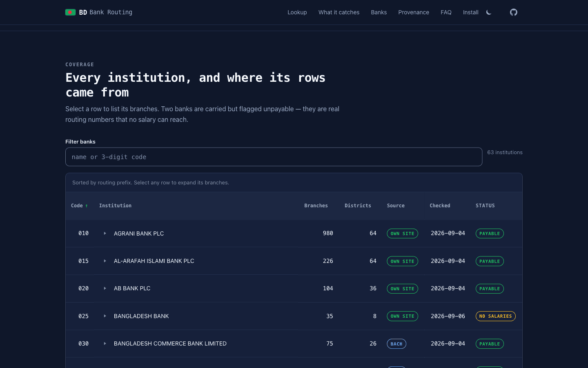Click the 2026-09-06 checked date
Screen dimensions: 588x368
coord(448,316)
